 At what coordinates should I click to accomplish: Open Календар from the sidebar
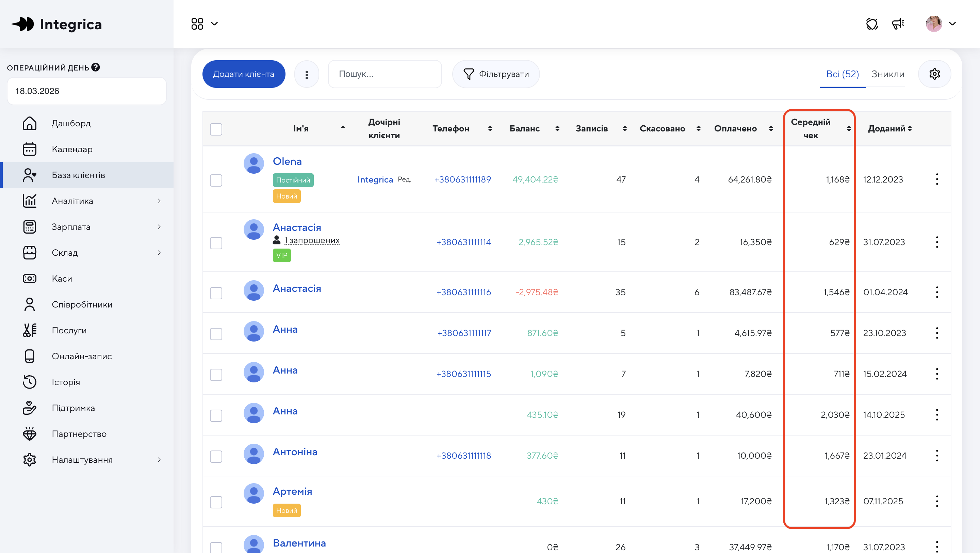pyautogui.click(x=72, y=149)
